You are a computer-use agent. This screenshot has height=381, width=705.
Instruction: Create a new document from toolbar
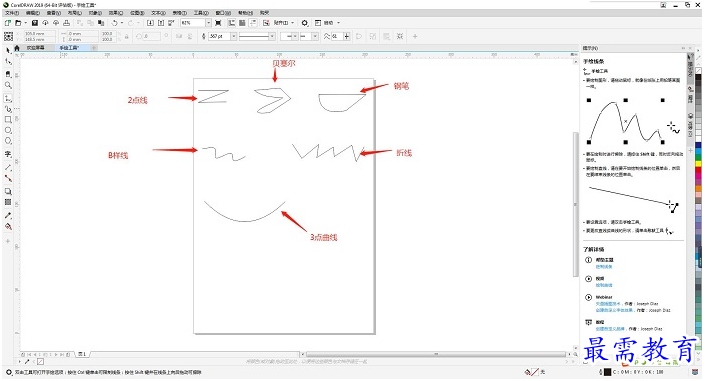[x=8, y=22]
